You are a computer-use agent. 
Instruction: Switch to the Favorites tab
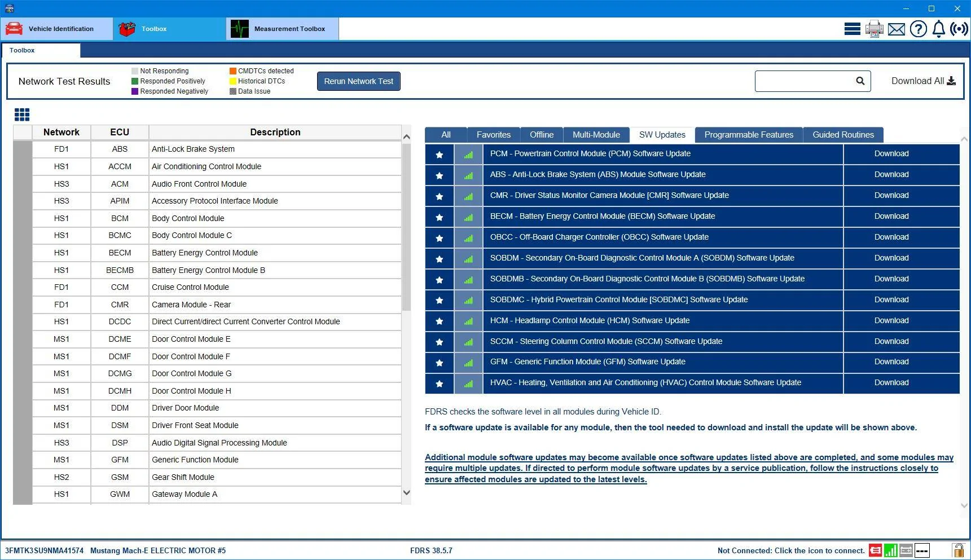coord(494,135)
